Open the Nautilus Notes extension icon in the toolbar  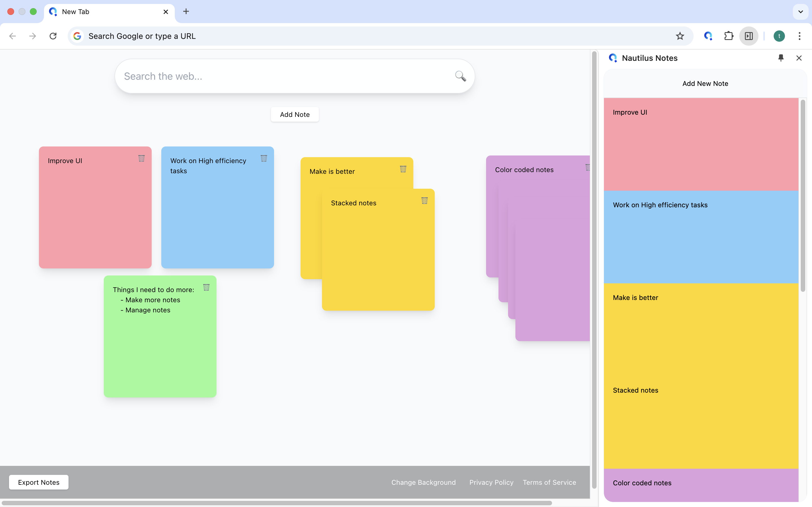point(708,36)
